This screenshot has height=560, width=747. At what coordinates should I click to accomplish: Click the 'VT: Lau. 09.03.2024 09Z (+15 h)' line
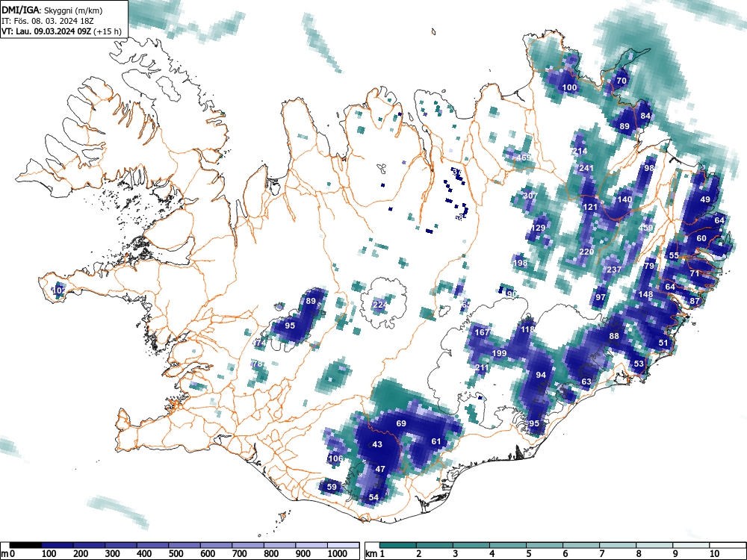click(x=61, y=31)
